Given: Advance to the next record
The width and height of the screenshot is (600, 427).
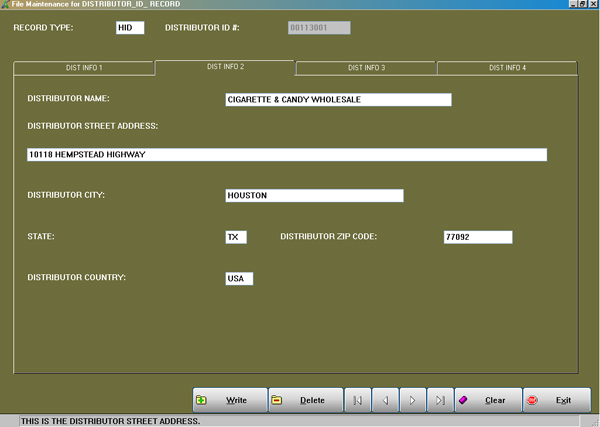Looking at the screenshot, I should pyautogui.click(x=412, y=400).
